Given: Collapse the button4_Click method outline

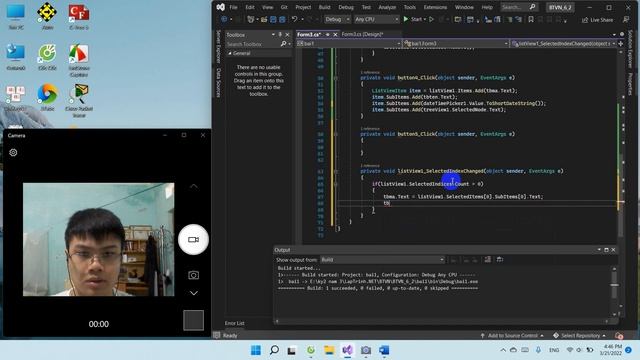Looking at the screenshot, I should coord(336,78).
